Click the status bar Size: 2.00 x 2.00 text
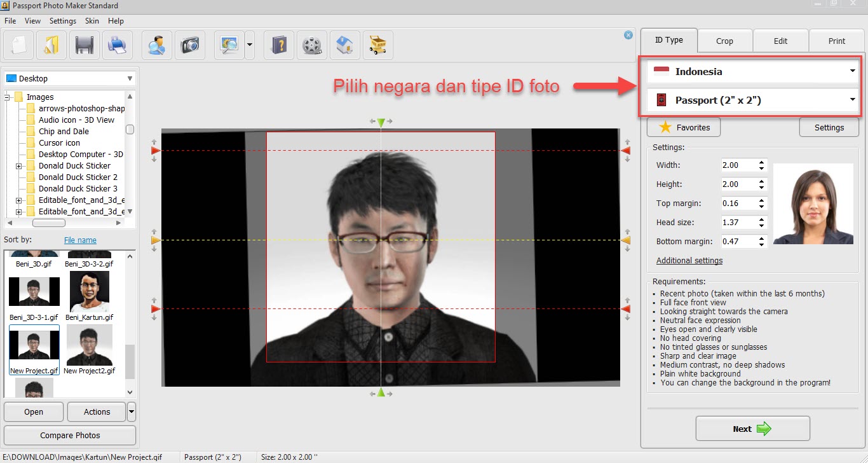The width and height of the screenshot is (868, 463). tap(289, 457)
